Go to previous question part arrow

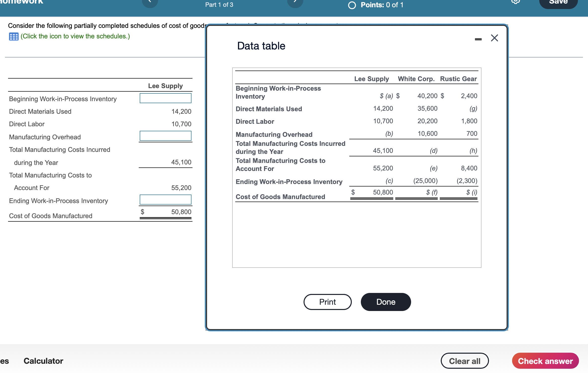(x=150, y=3)
